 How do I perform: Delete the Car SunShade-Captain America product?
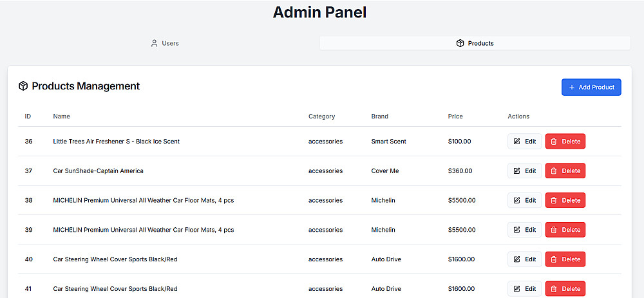pyautogui.click(x=565, y=171)
